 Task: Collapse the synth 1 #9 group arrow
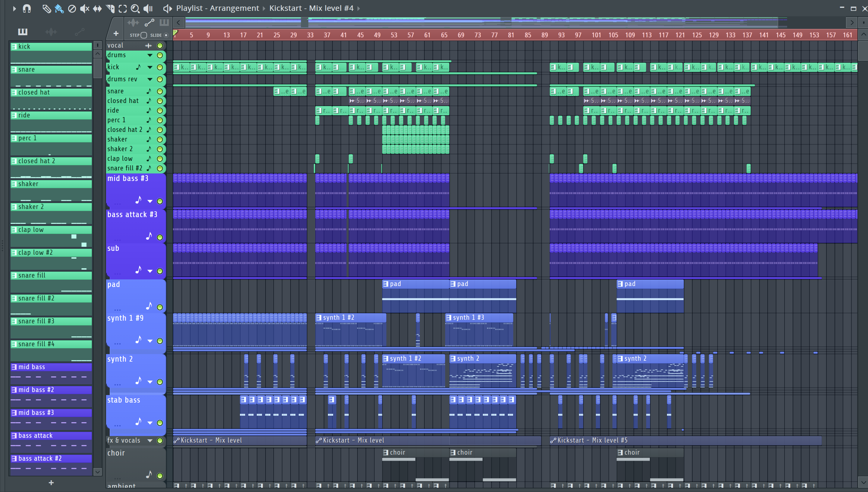(x=150, y=341)
